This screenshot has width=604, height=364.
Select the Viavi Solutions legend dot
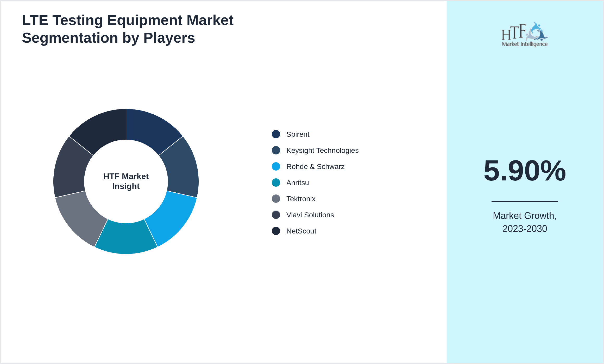[x=275, y=215]
